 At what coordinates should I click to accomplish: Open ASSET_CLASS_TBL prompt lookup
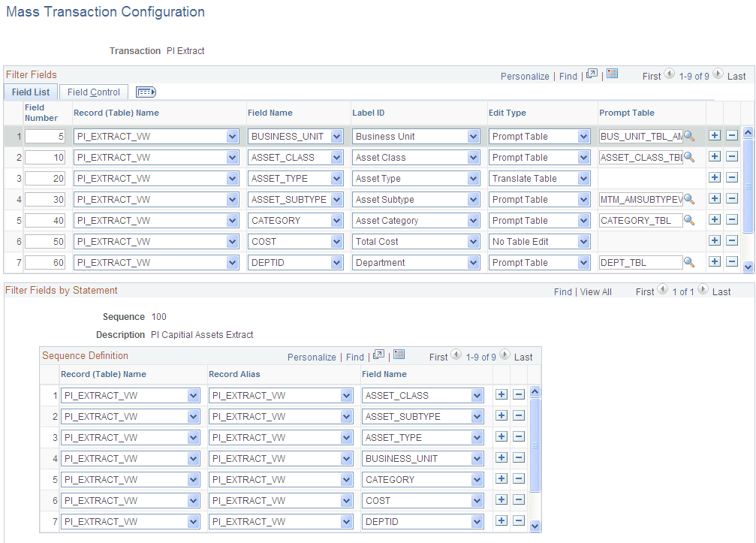tap(690, 157)
